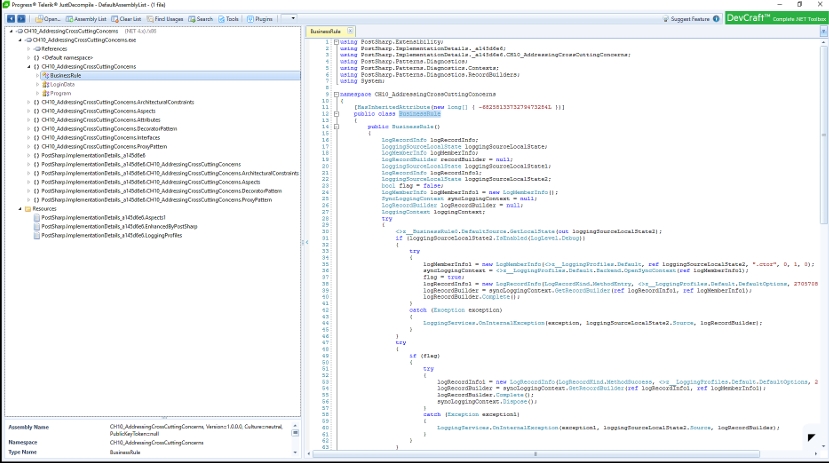Switch to the BusinessRule tab

click(x=326, y=32)
